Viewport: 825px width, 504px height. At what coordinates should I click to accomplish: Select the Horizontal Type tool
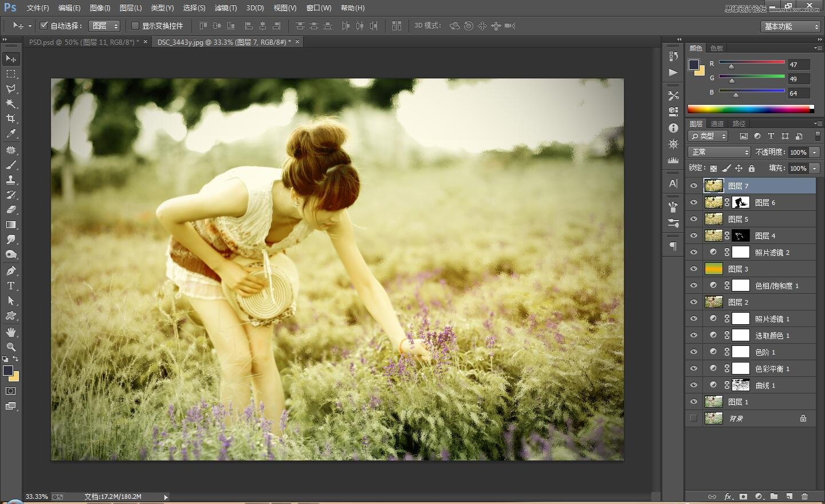tap(11, 285)
